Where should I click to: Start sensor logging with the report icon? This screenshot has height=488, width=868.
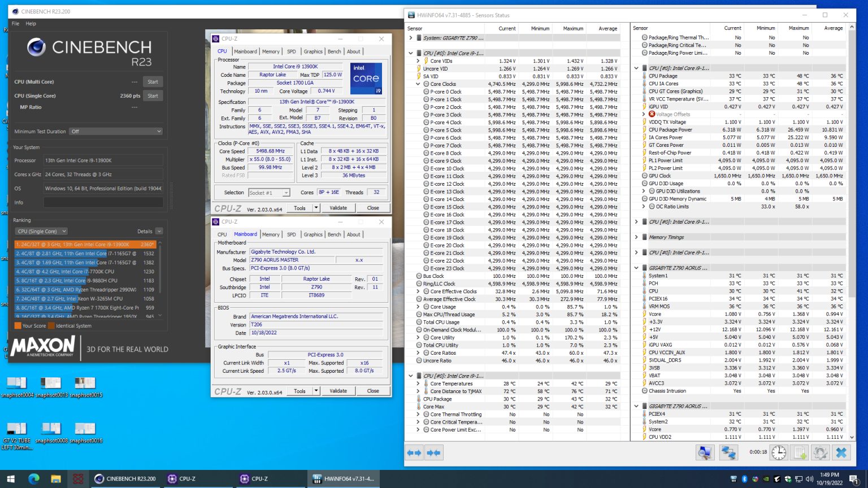point(798,453)
